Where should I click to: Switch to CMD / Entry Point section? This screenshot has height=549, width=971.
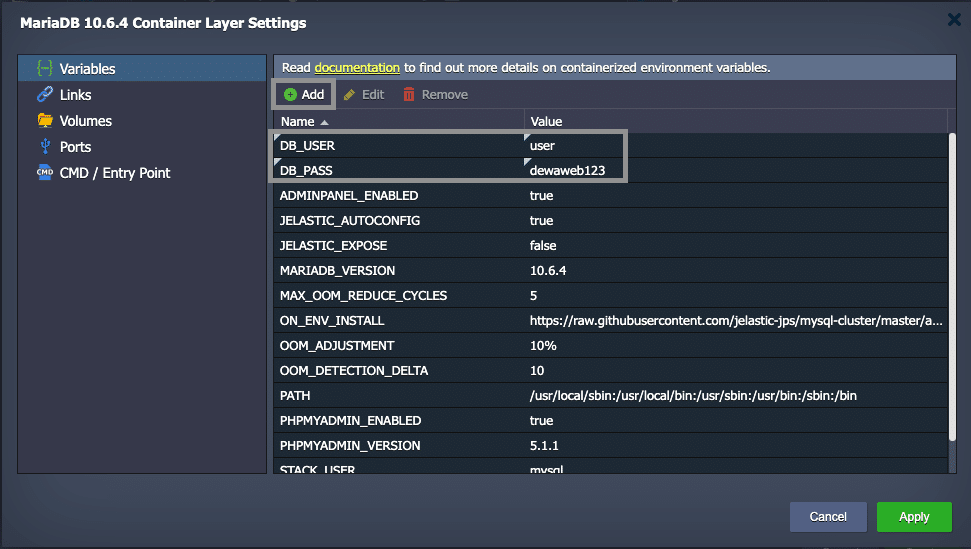point(142,173)
